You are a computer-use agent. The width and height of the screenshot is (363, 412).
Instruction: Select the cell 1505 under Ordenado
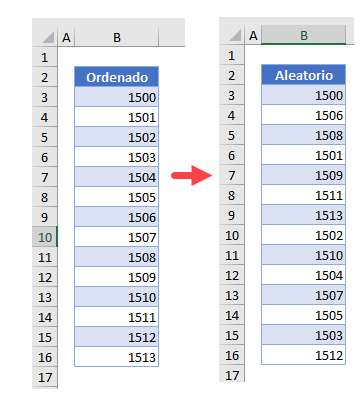pos(117,197)
